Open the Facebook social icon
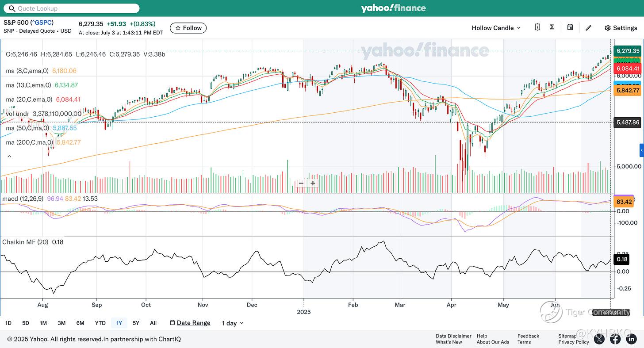 tap(615, 339)
